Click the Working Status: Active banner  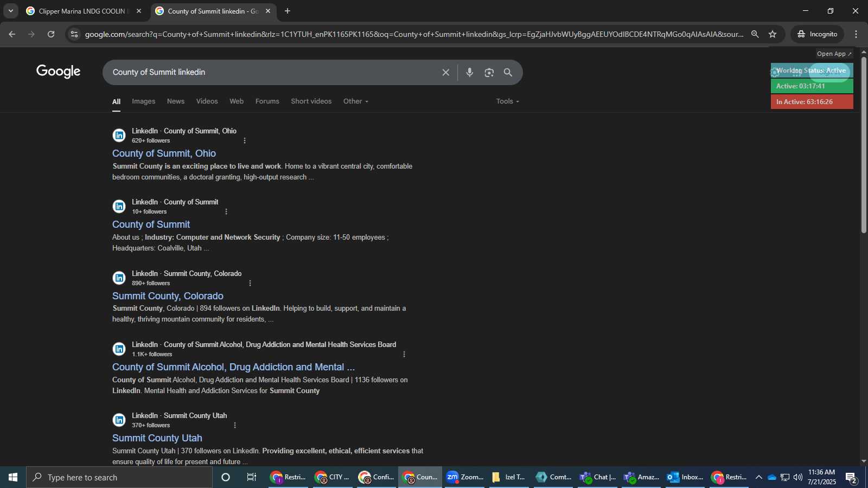812,70
